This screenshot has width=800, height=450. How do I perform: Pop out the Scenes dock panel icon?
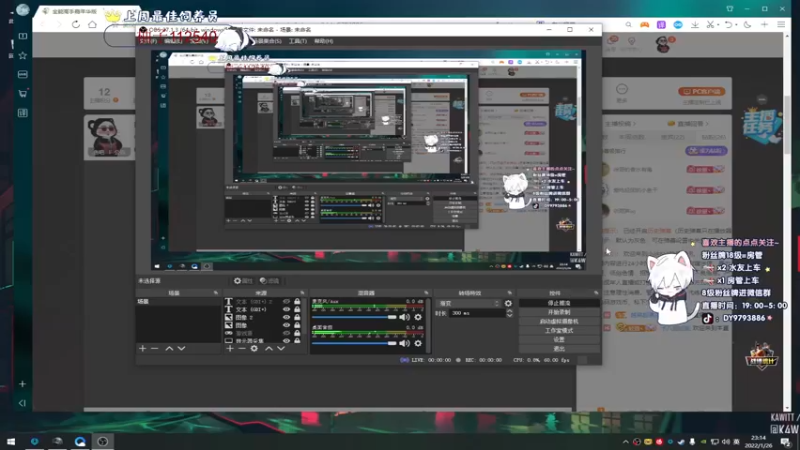coord(215,293)
